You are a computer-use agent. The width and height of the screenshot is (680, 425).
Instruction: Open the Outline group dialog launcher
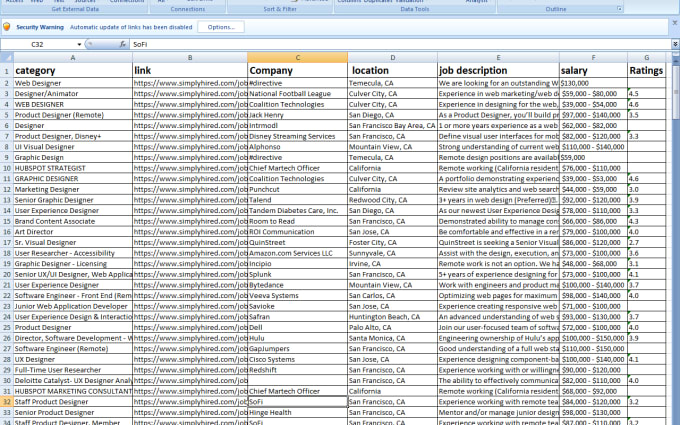(619, 9)
